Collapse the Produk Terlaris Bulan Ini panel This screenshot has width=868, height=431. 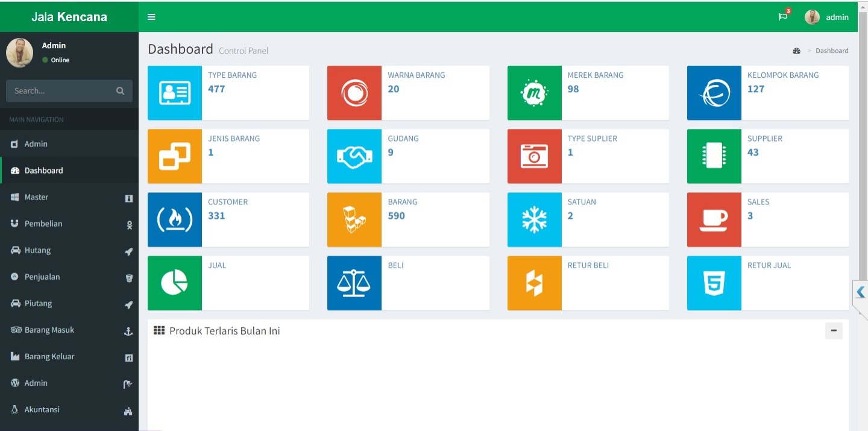[x=834, y=331]
